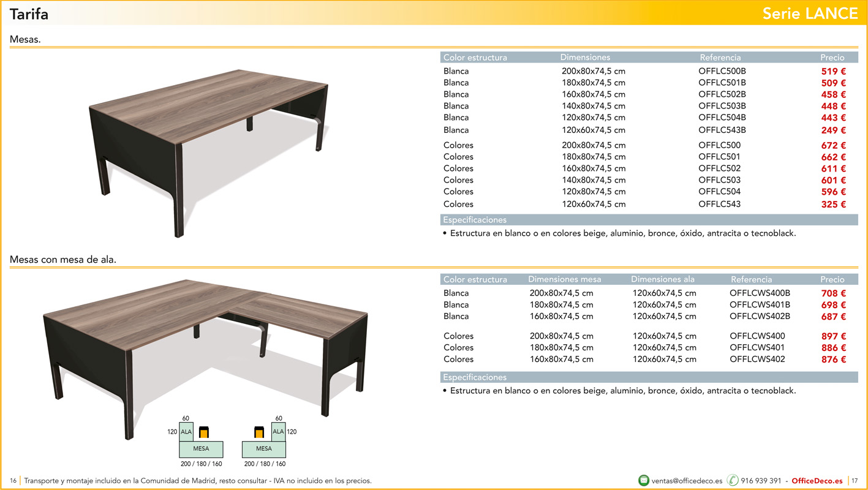Click page number 17 in footer
Viewport: 868px width, 490px height.
(855, 481)
